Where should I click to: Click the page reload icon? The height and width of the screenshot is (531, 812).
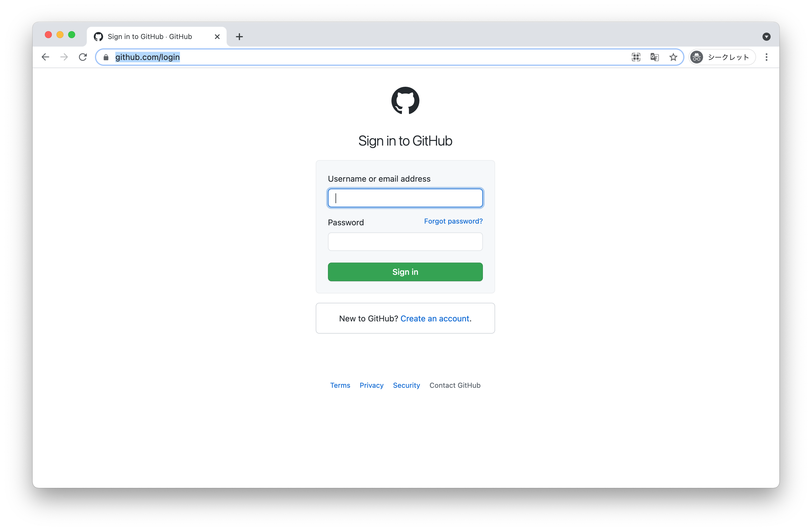(x=83, y=57)
